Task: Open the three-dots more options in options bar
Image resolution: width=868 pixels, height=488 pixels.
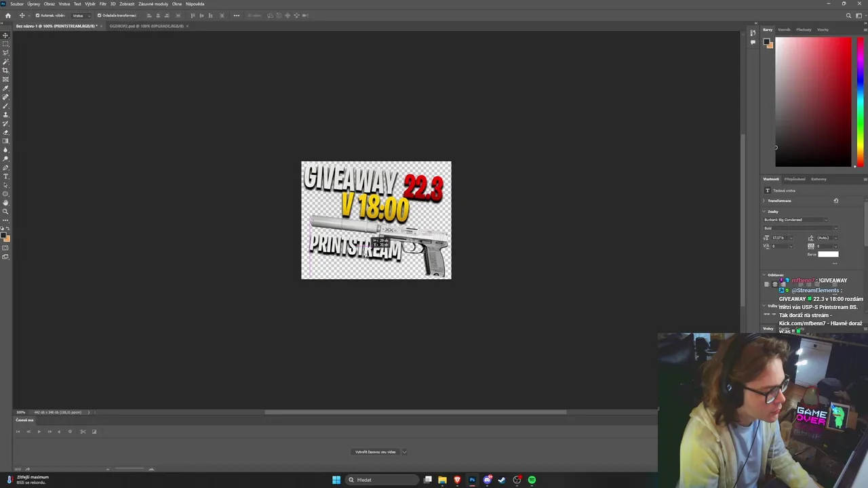Action: pos(236,15)
